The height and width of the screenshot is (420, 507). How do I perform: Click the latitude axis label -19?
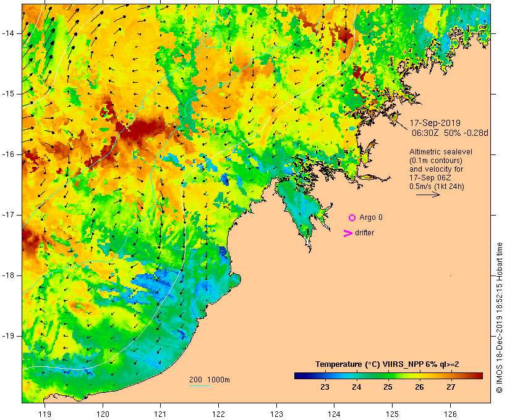click(x=8, y=336)
